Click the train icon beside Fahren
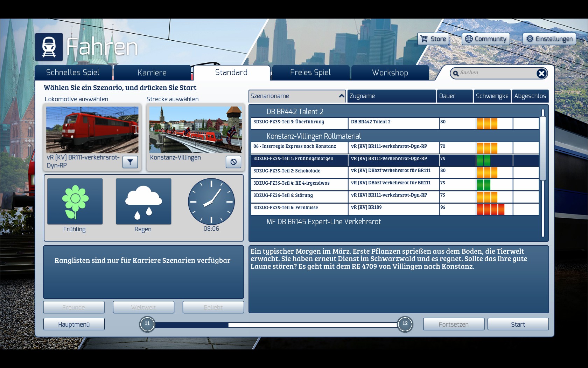The height and width of the screenshot is (368, 588). [x=49, y=47]
